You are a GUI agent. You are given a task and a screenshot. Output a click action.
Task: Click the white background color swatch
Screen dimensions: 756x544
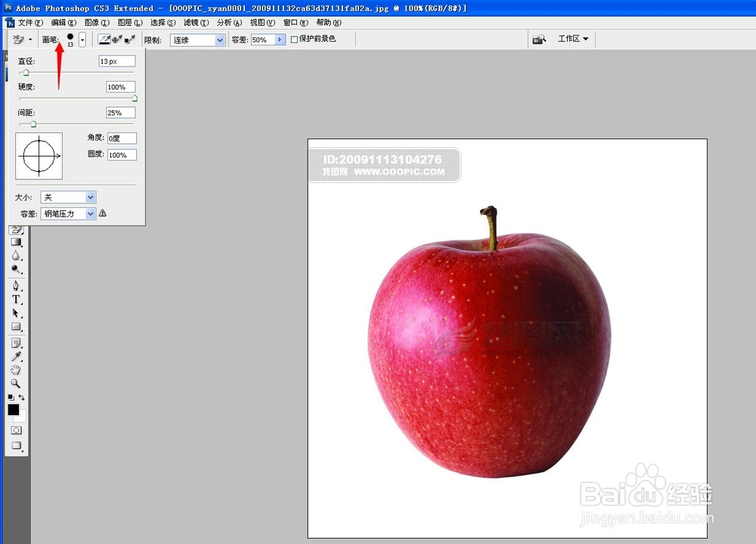[22, 417]
